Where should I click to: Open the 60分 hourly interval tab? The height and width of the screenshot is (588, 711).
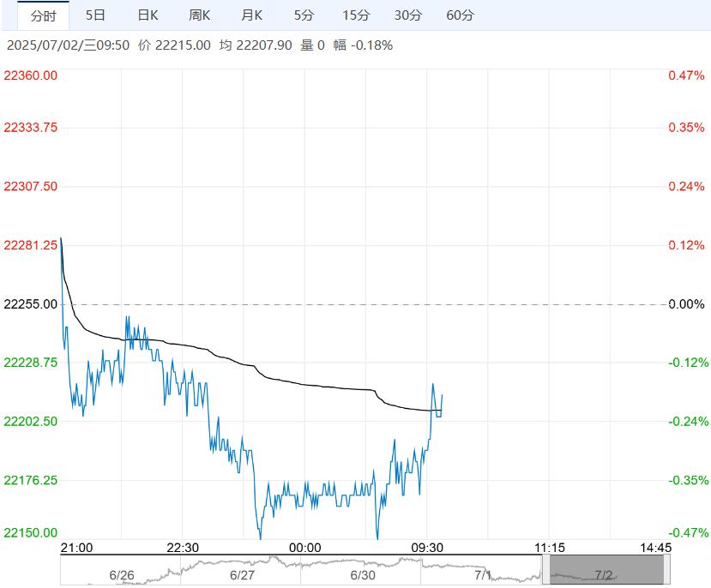(461, 15)
